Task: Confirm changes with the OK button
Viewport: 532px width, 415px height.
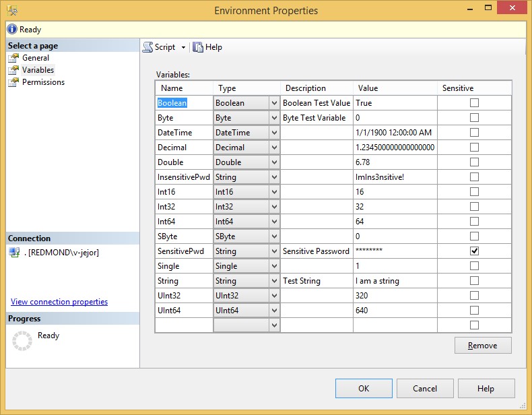Action: tap(364, 389)
